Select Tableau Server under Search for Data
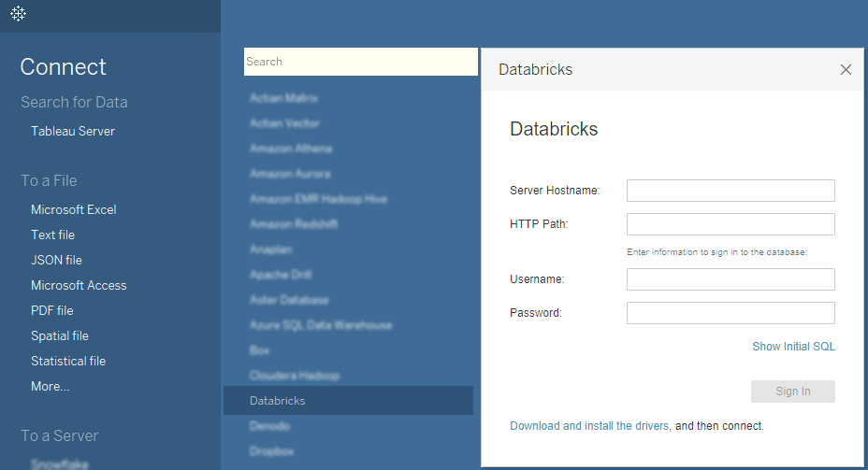Image resolution: width=868 pixels, height=470 pixels. point(73,132)
